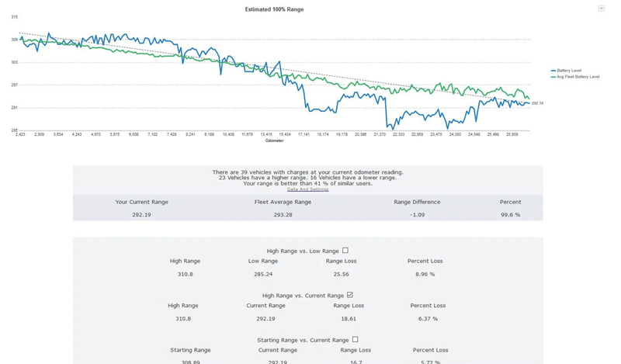
Task: Select the 2,423 odometer axis label
Action: click(20, 134)
